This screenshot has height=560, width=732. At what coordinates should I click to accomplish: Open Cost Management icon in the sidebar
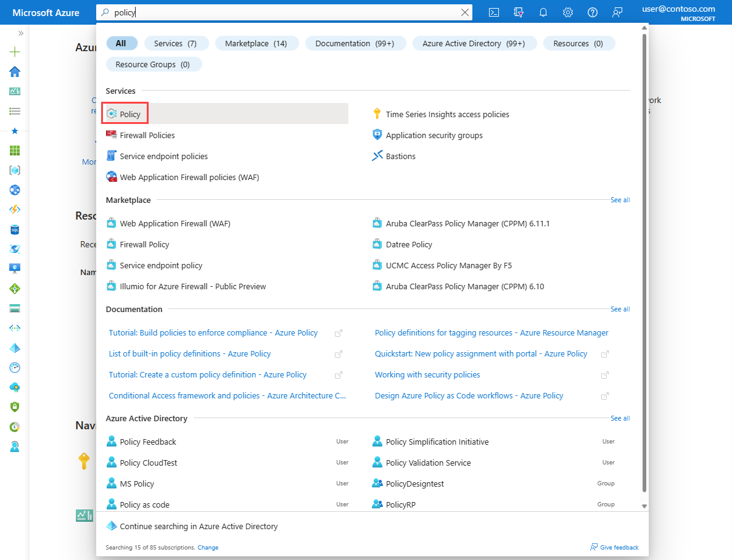click(15, 427)
